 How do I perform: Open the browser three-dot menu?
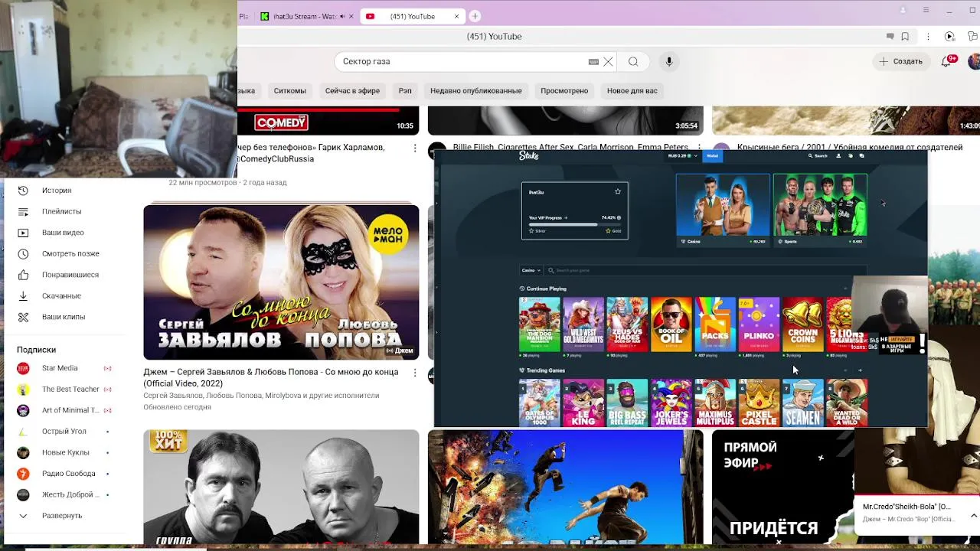coord(928,37)
